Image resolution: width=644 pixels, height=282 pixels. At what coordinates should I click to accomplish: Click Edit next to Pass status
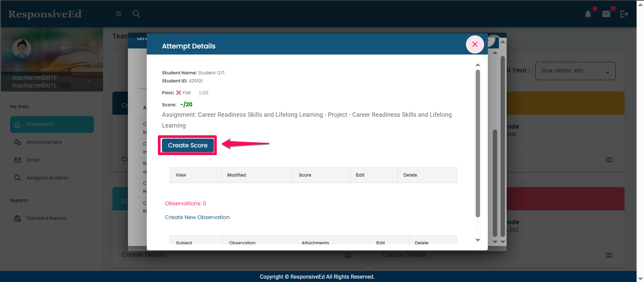pos(204,93)
